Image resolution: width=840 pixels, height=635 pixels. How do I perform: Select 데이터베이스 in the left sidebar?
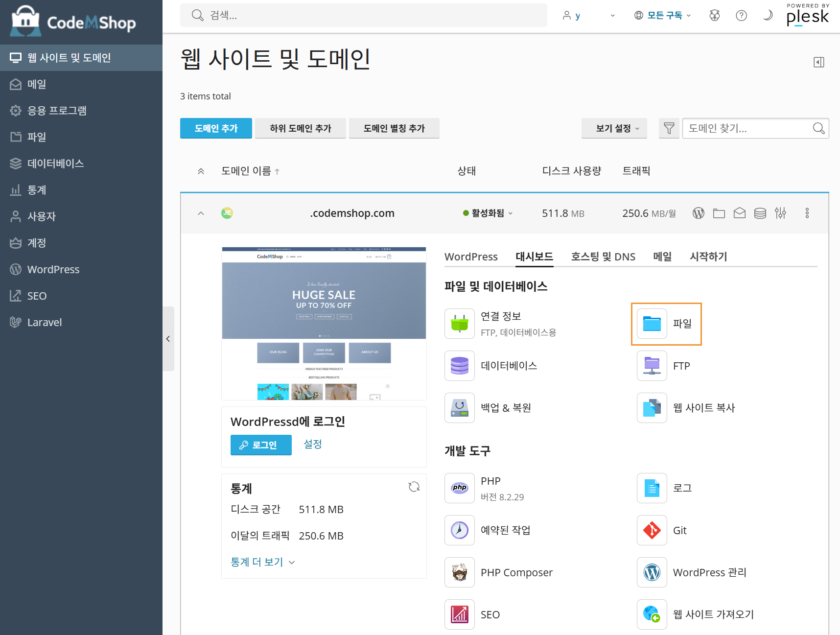[55, 164]
